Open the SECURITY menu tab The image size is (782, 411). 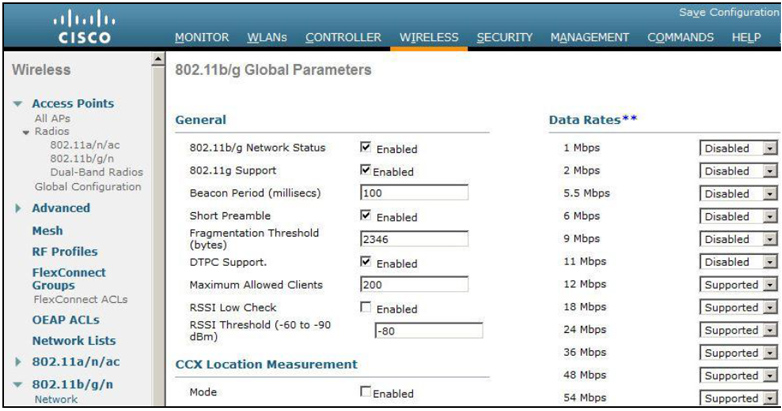pos(504,37)
